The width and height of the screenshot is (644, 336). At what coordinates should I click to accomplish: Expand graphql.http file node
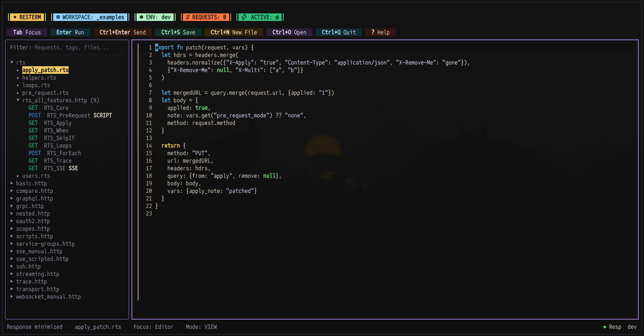(x=12, y=198)
